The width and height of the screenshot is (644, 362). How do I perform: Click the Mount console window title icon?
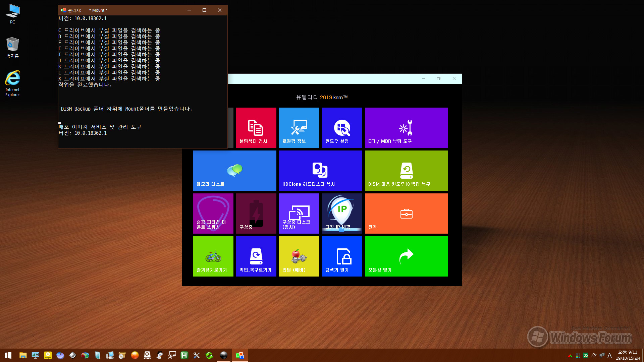tap(63, 10)
